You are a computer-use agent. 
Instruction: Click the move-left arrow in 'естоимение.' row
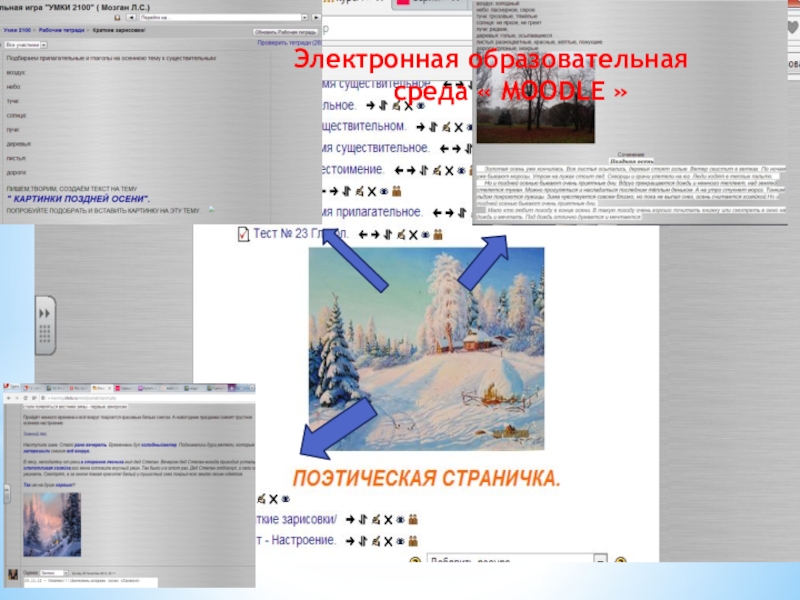[398, 170]
